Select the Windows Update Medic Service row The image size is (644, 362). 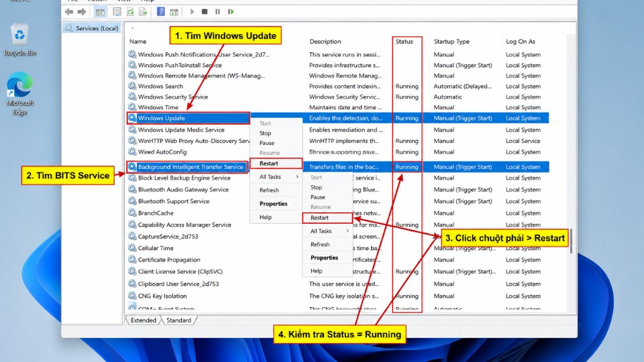coord(337,129)
